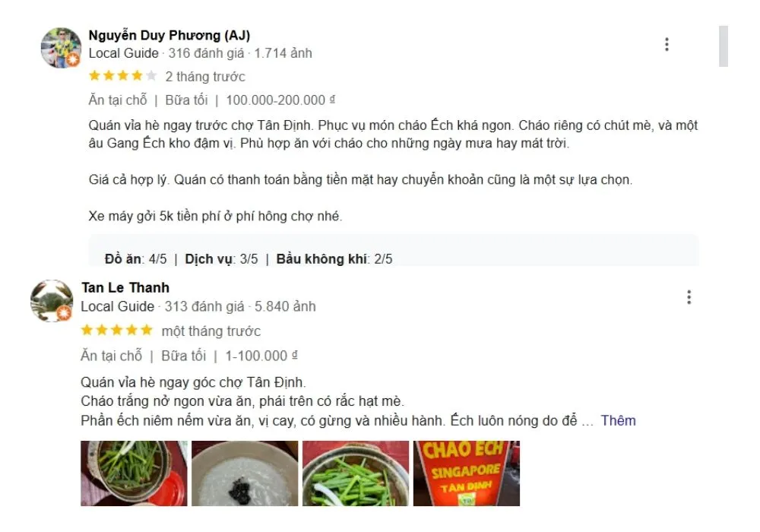Open Tan Le Thanh's reviewer profile name
The image size is (760, 532).
tap(126, 287)
